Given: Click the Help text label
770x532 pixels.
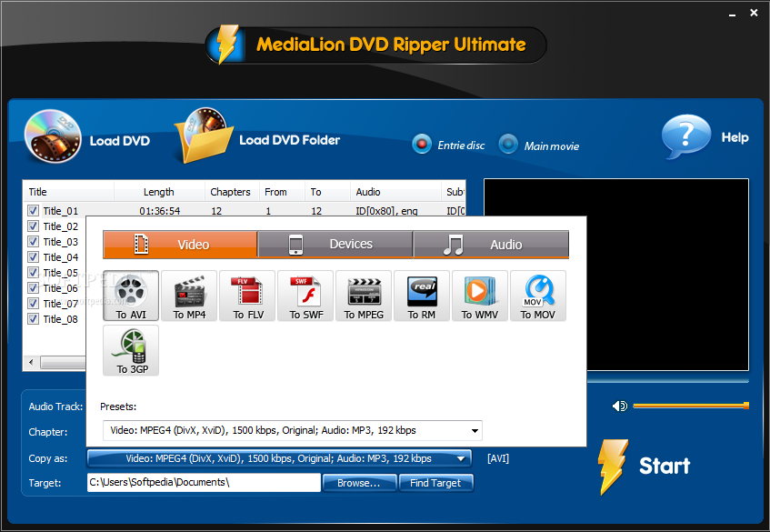Looking at the screenshot, I should point(735,137).
